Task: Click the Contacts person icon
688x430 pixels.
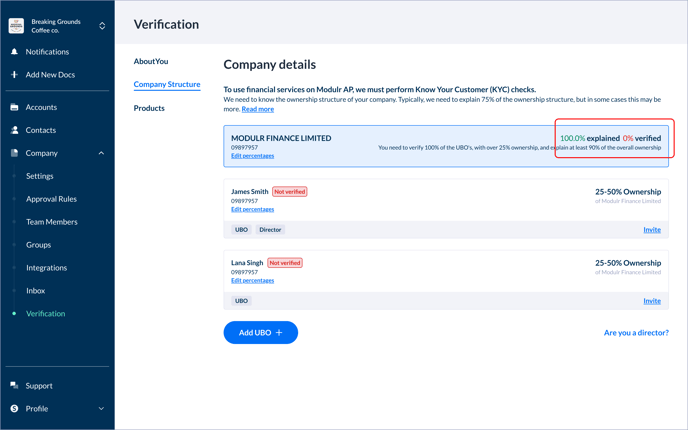Action: pyautogui.click(x=14, y=130)
